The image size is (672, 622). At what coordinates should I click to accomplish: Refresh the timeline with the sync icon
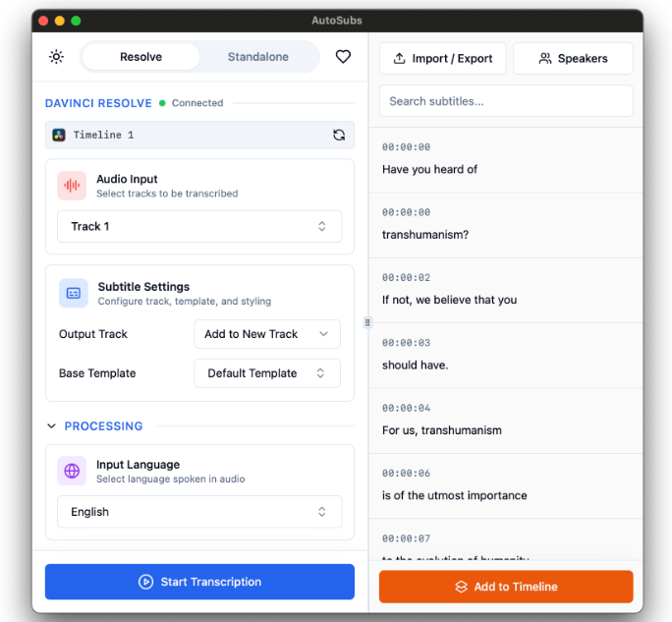339,135
